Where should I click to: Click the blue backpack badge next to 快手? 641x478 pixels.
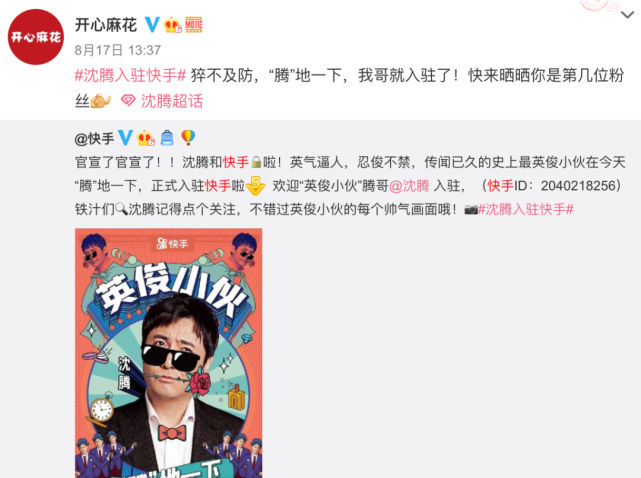pos(167,138)
